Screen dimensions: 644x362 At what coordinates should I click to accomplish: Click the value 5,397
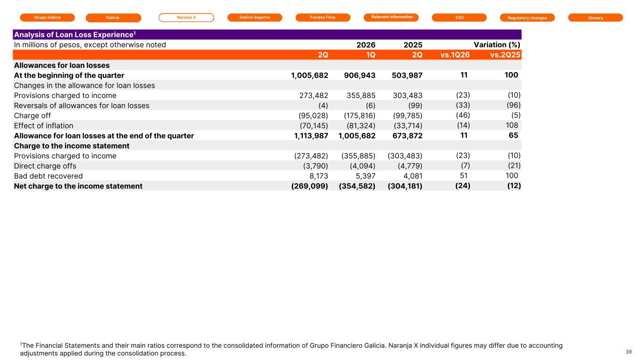pos(366,176)
